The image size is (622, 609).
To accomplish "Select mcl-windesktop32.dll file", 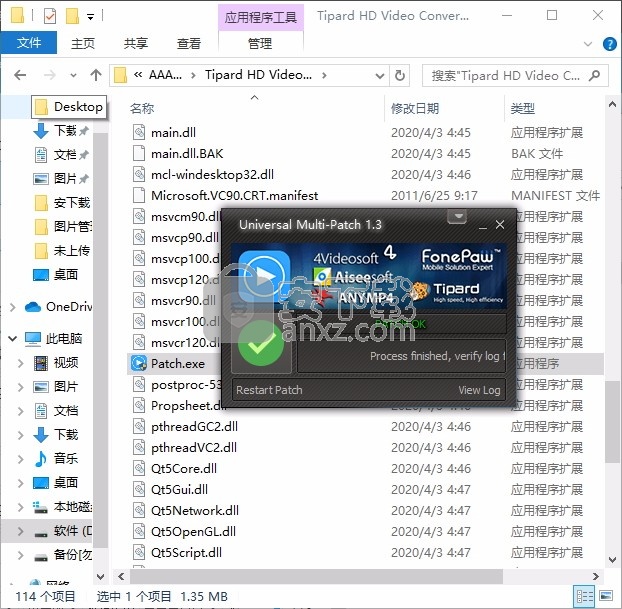I will point(212,175).
